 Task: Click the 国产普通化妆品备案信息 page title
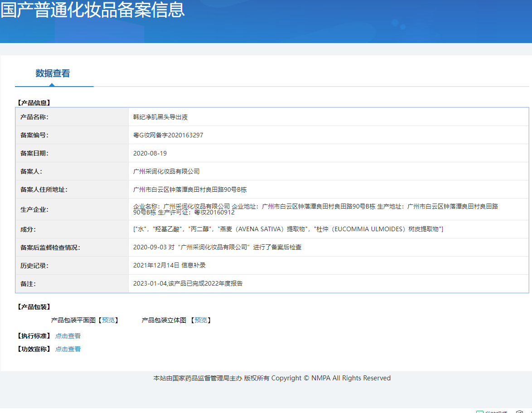tap(93, 10)
